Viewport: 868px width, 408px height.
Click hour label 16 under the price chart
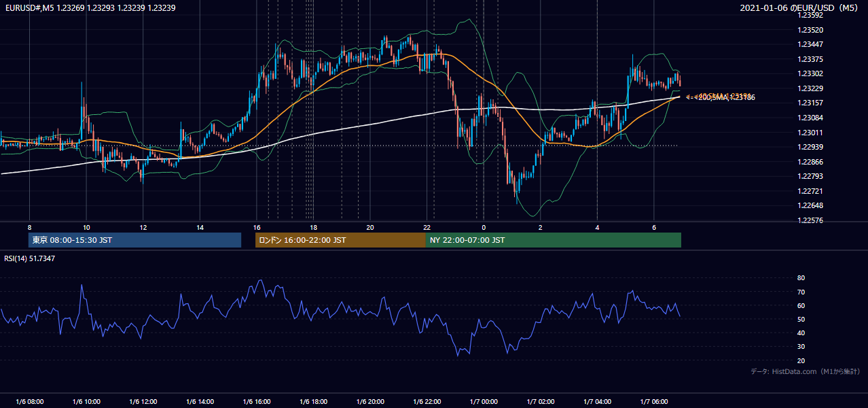click(256, 227)
